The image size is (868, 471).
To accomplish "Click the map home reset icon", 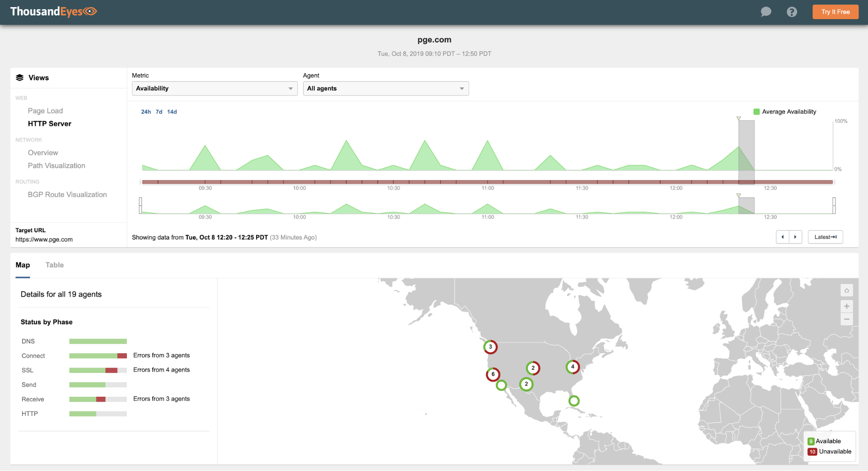I will (846, 290).
